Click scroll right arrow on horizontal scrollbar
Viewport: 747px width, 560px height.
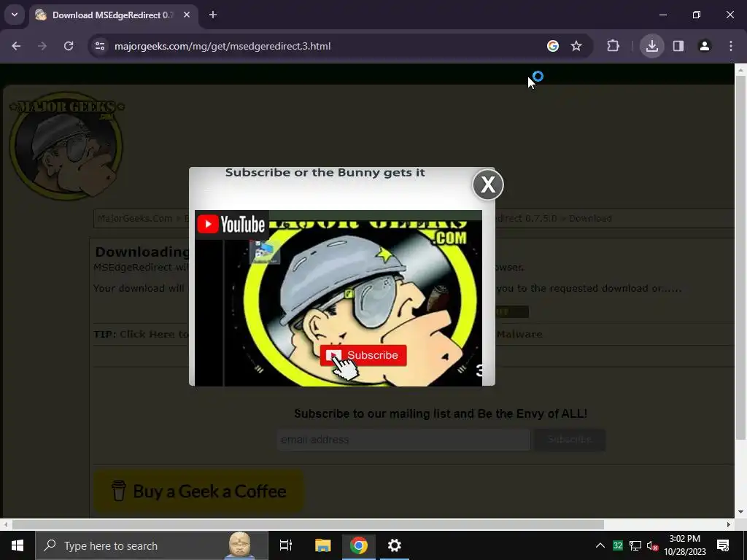point(729,525)
